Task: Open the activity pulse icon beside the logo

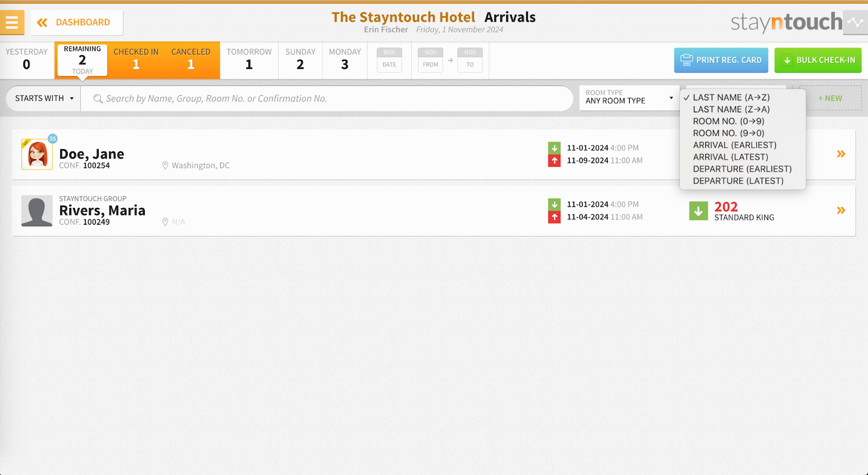Action: [856, 22]
